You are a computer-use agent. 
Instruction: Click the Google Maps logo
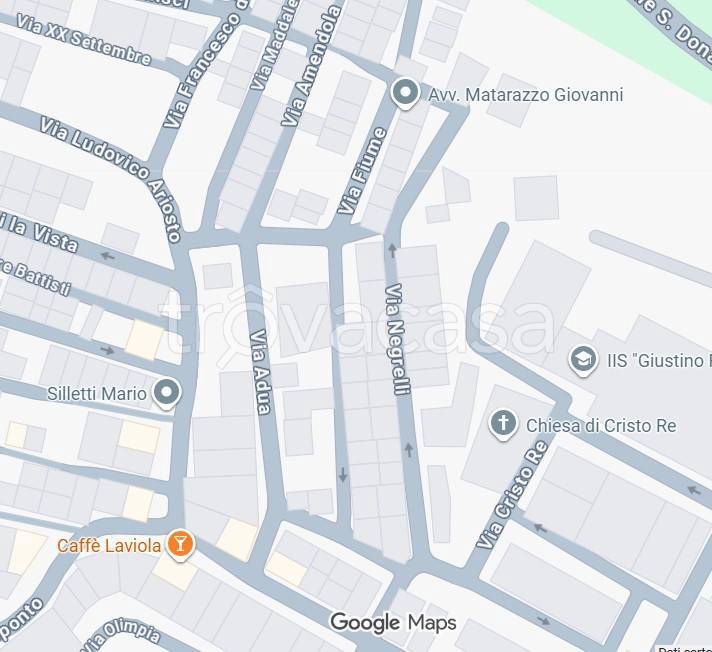coord(393,622)
